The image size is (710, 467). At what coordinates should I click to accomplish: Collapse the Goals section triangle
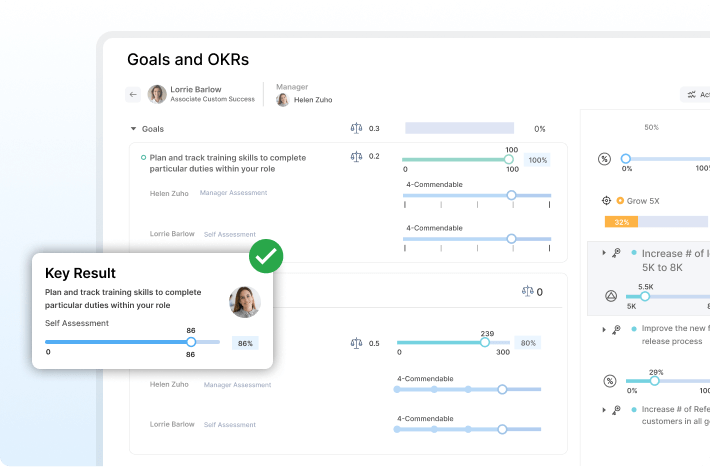133,129
